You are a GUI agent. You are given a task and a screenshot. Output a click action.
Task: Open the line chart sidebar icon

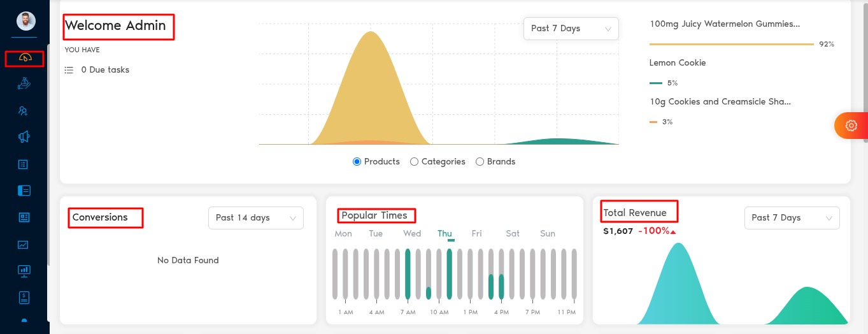point(24,244)
